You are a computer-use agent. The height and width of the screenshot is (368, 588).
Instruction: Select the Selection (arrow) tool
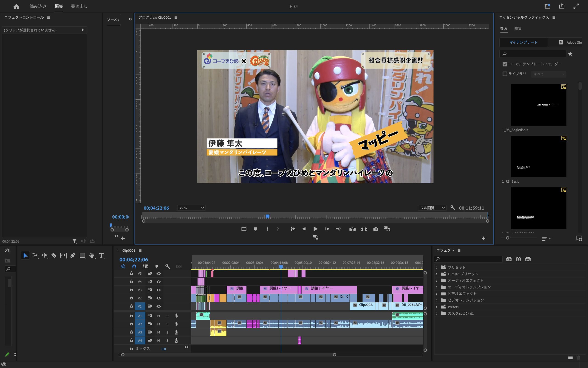25,255
